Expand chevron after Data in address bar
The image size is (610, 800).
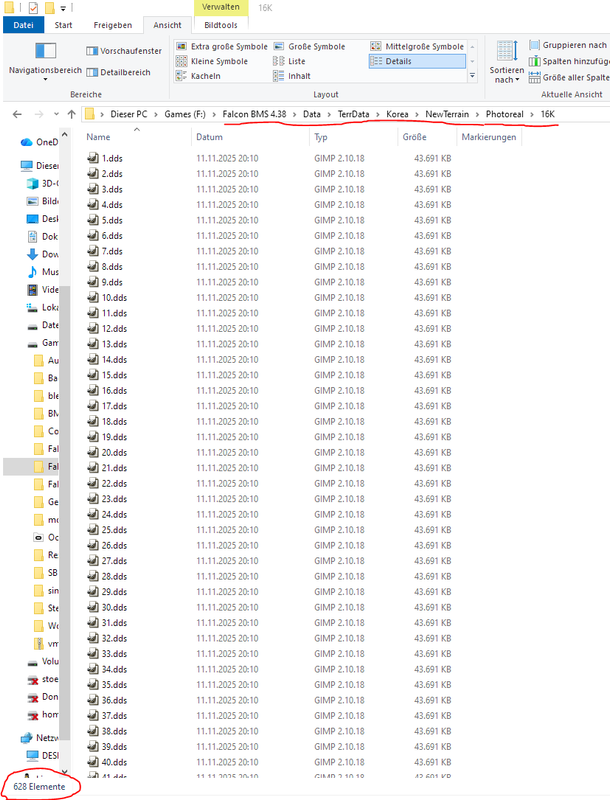click(x=329, y=114)
